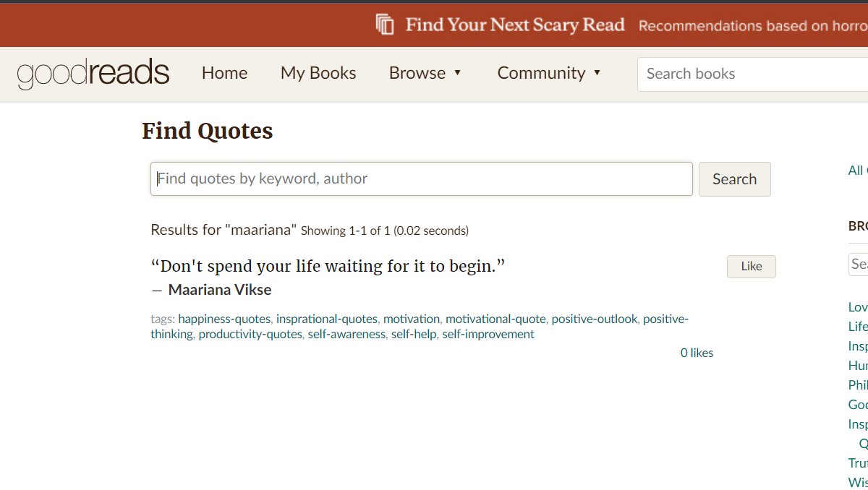Screen dimensions: 868x490
Task: Open the motivational-quote tag
Action: pos(495,319)
